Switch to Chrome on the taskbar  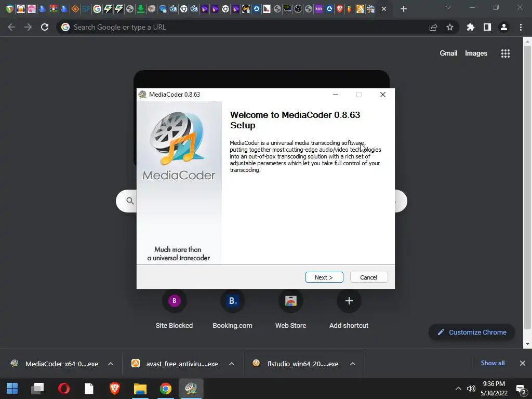coord(166,389)
